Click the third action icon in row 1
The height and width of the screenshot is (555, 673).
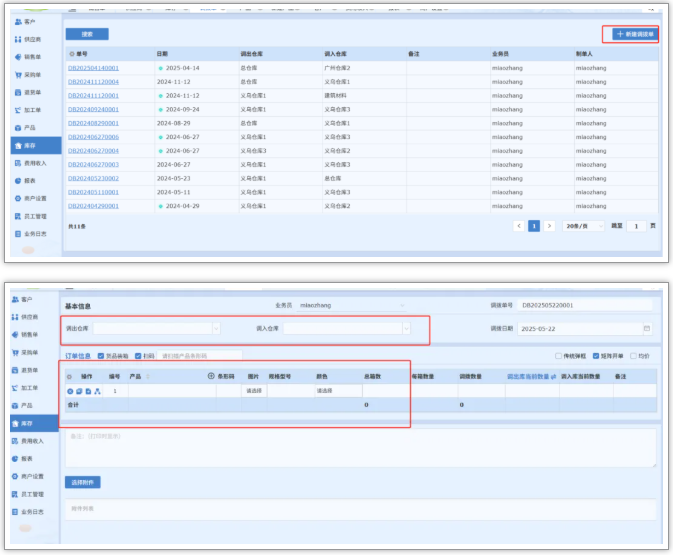coord(88,391)
